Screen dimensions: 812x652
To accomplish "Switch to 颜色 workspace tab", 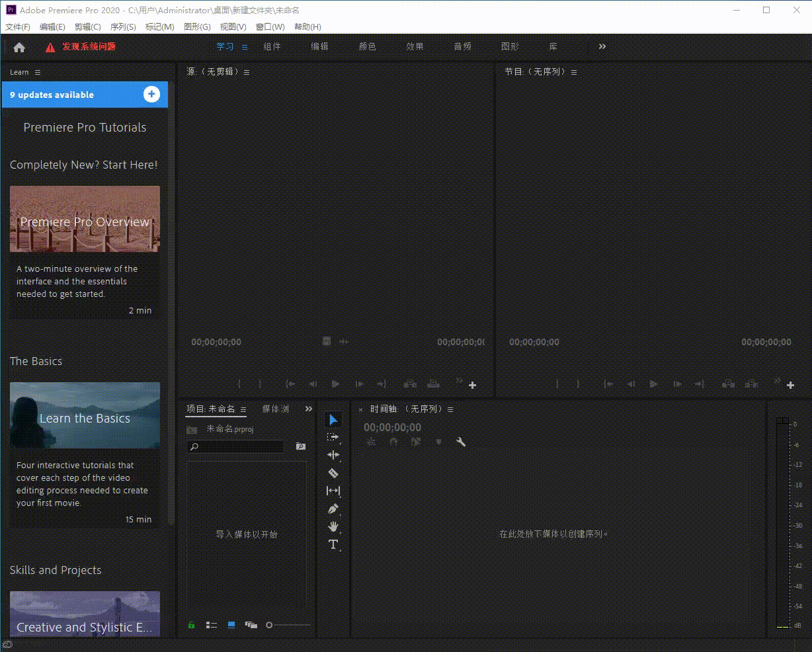I will point(367,46).
